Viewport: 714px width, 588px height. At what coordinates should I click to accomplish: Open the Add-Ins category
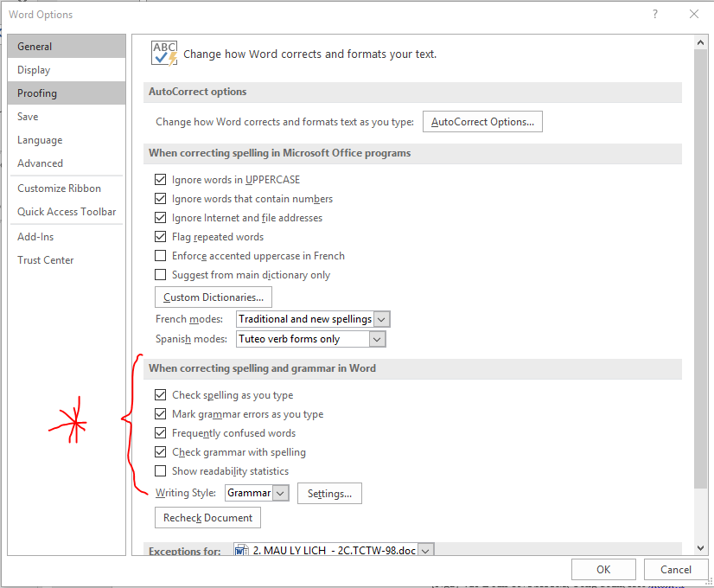67,236
